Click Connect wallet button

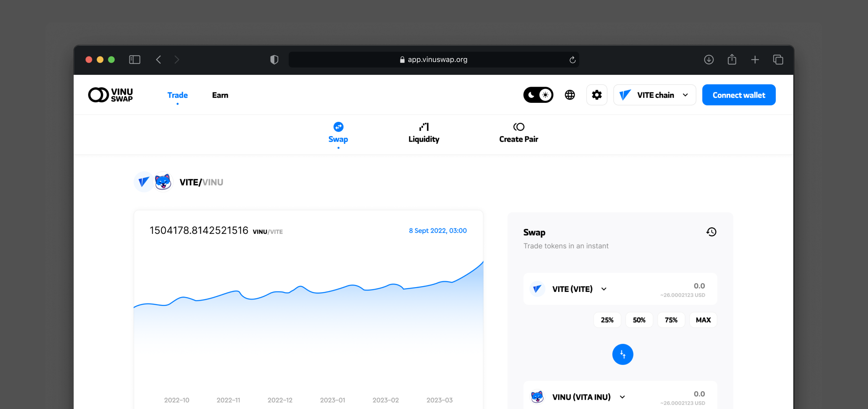pyautogui.click(x=739, y=95)
